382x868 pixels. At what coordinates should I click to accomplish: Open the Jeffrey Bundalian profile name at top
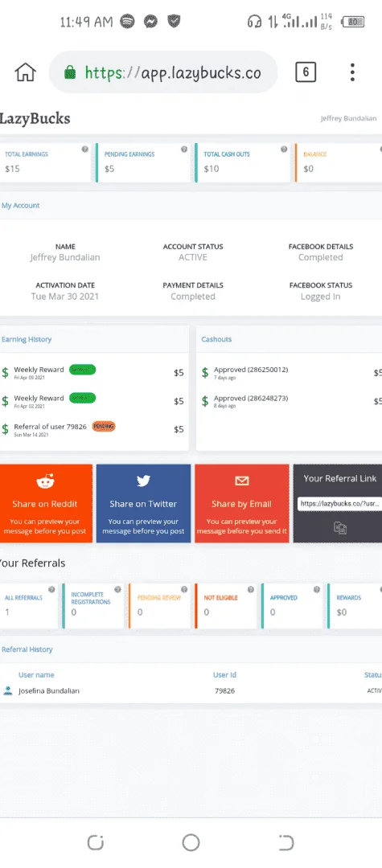pos(348,118)
